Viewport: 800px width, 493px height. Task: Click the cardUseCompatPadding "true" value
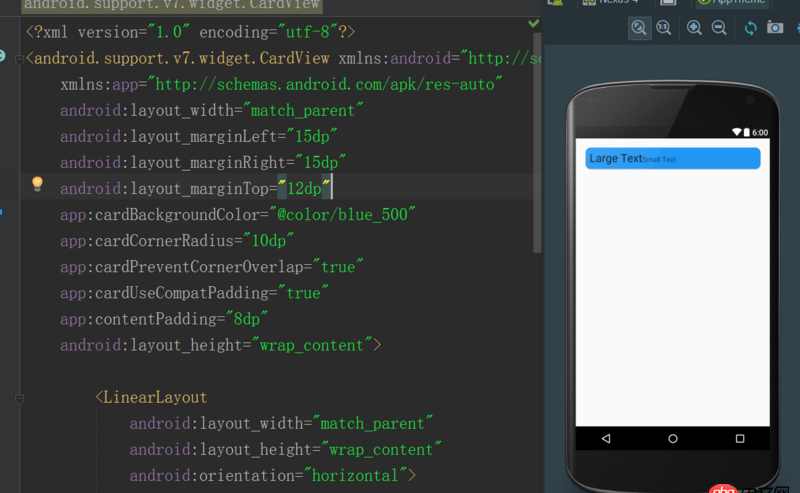303,292
